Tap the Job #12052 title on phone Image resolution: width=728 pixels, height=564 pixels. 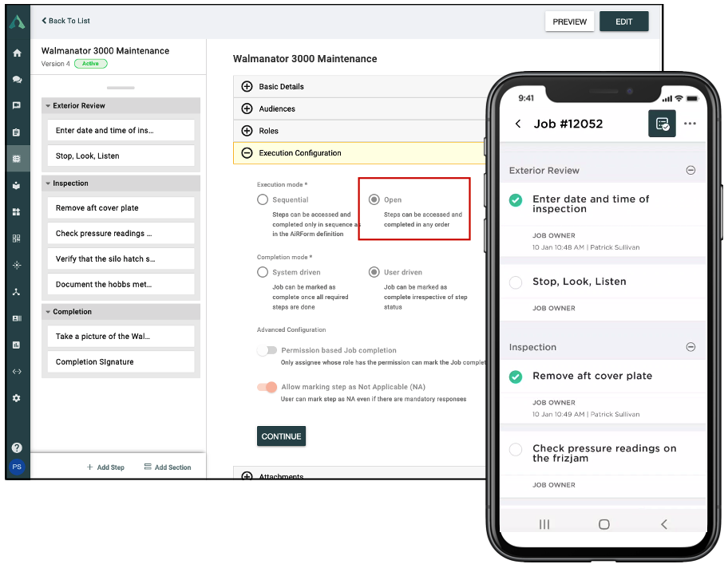tap(568, 124)
